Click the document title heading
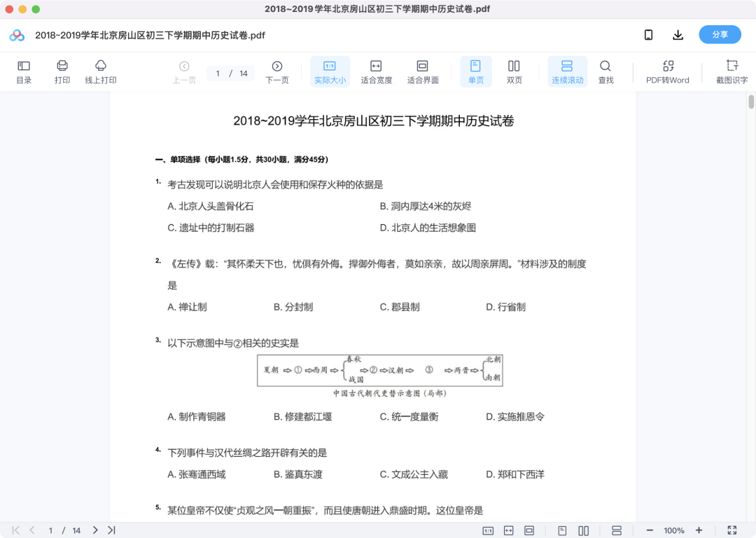 pyautogui.click(x=374, y=120)
